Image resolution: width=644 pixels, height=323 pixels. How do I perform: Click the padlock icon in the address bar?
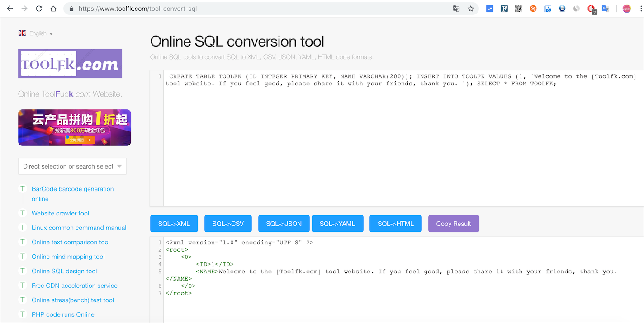tap(71, 8)
